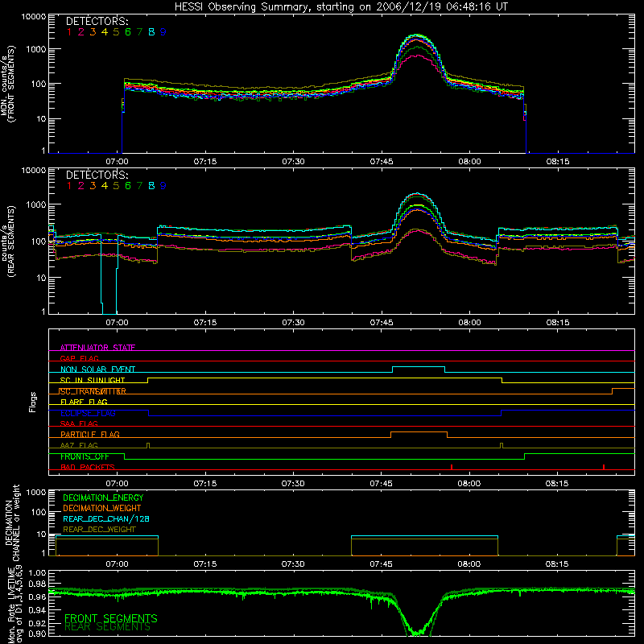Click the 08:15 label below the decimation plot

557,564
